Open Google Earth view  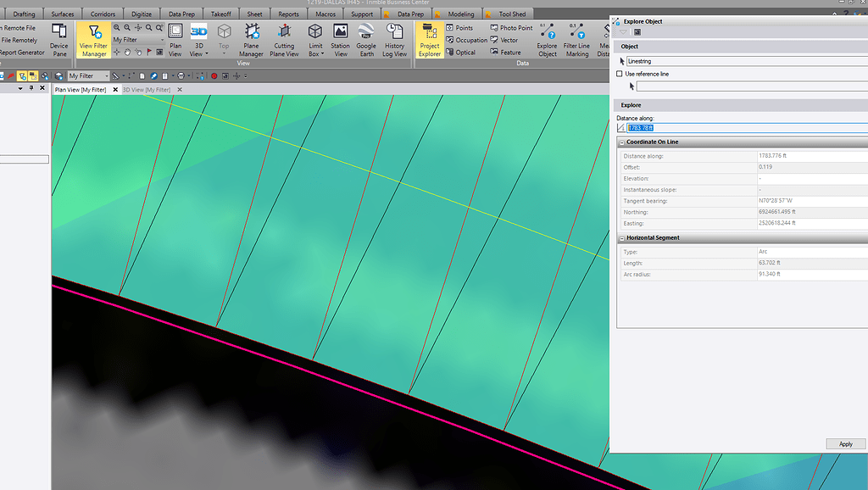click(366, 40)
